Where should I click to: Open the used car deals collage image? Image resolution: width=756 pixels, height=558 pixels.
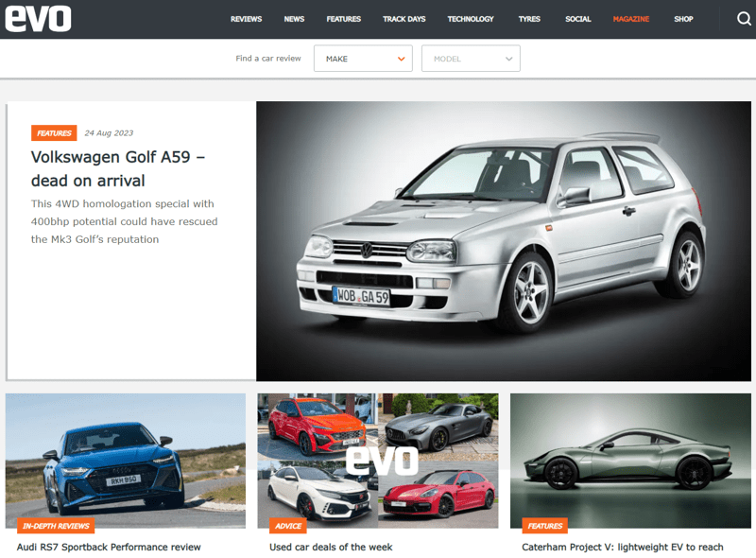click(378, 461)
